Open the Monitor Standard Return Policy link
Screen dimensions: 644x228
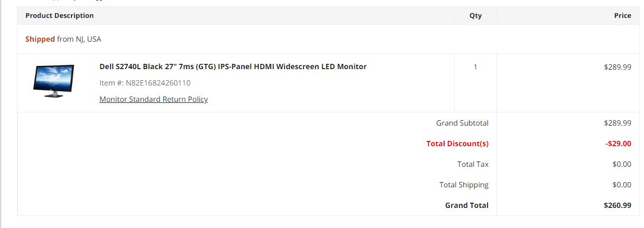click(x=153, y=99)
